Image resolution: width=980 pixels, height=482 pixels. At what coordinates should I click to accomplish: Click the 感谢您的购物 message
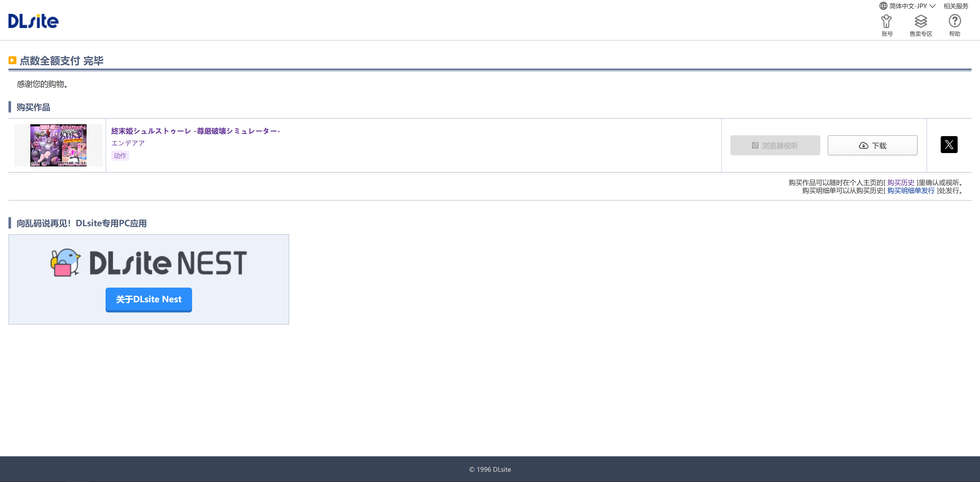coord(42,84)
